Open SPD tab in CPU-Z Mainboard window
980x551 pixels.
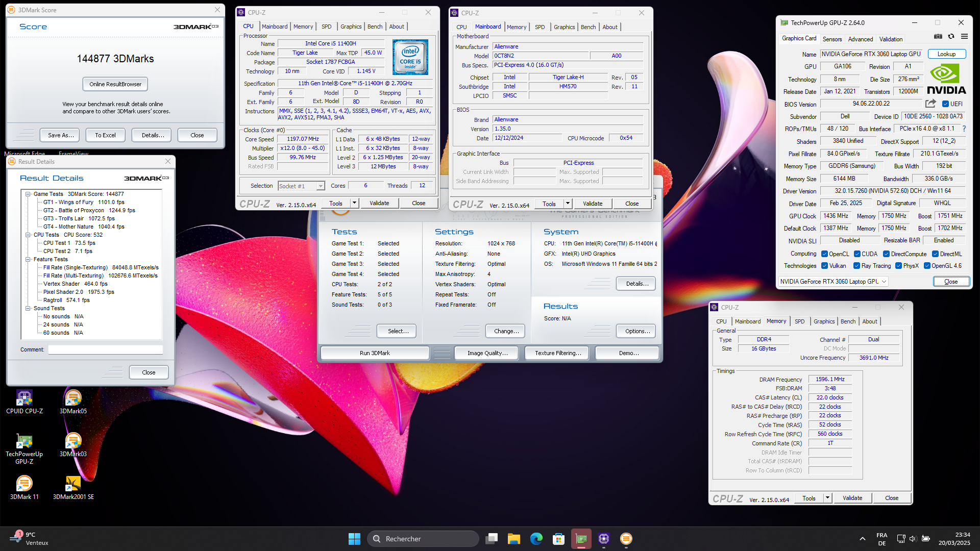(540, 27)
